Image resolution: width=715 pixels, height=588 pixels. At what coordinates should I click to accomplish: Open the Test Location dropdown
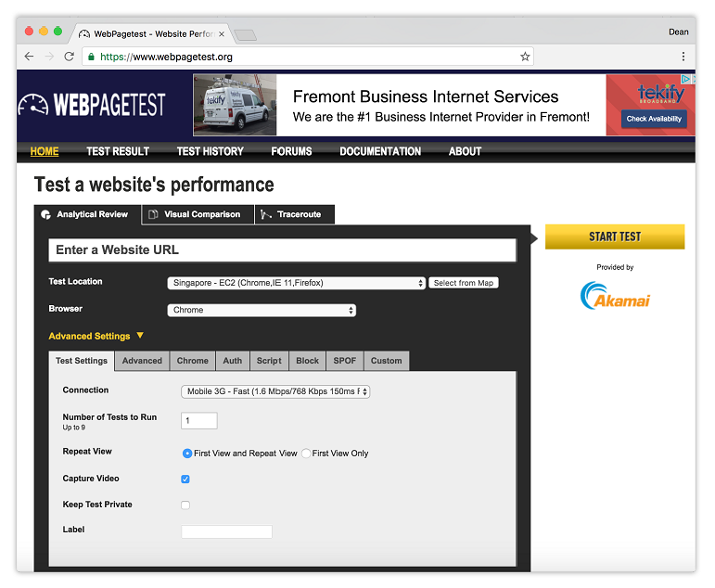(x=297, y=283)
